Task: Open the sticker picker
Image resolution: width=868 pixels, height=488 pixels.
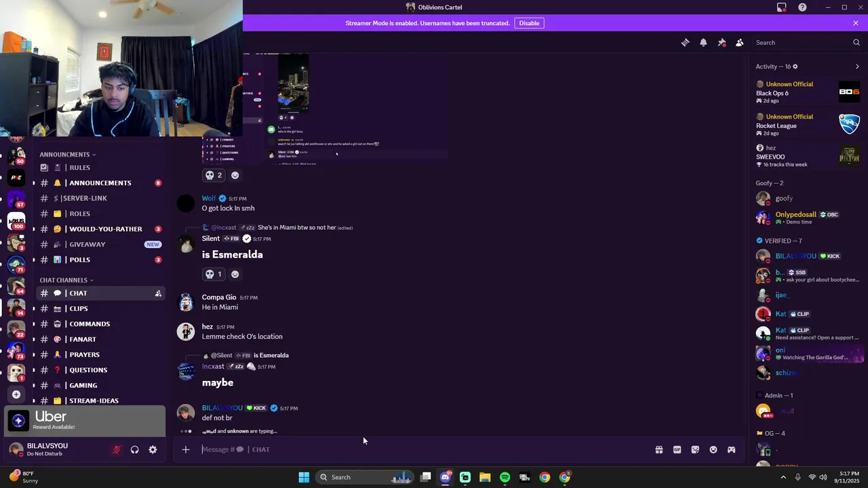Action: coord(695,449)
